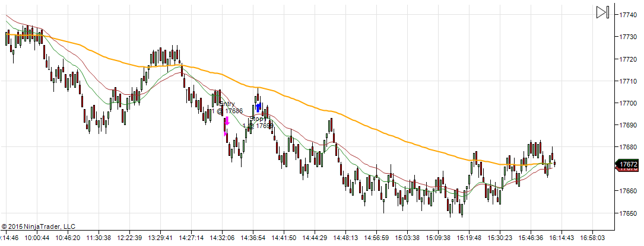Click the 16:14:43 time axis label
The width and height of the screenshot is (644, 246).
tap(561, 238)
